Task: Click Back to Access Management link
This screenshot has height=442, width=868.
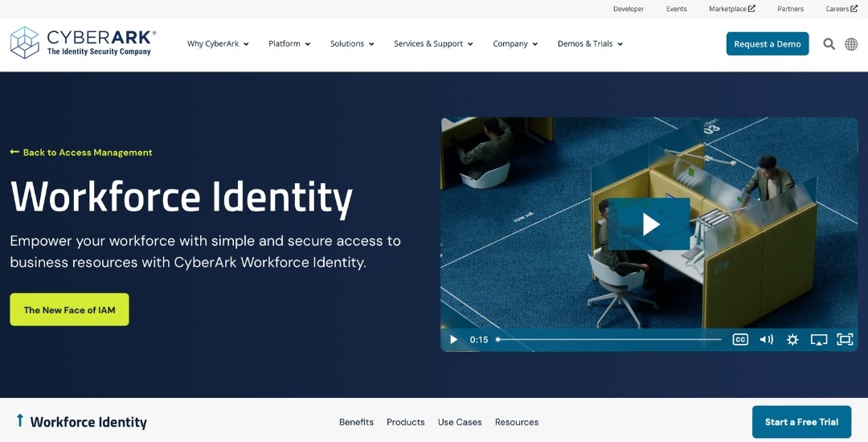Action: pos(81,152)
